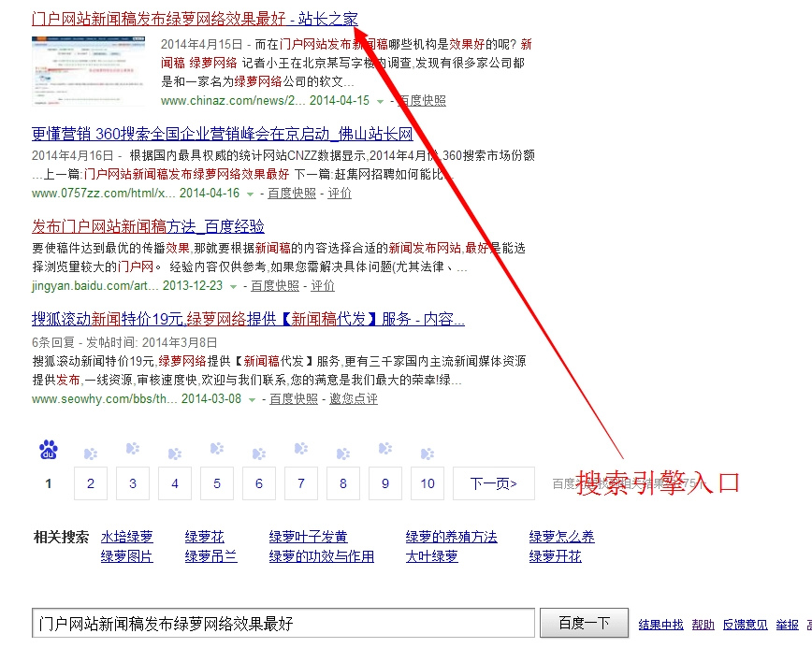
Task: Open related search 绿萝的养殖方法
Action: click(x=452, y=537)
